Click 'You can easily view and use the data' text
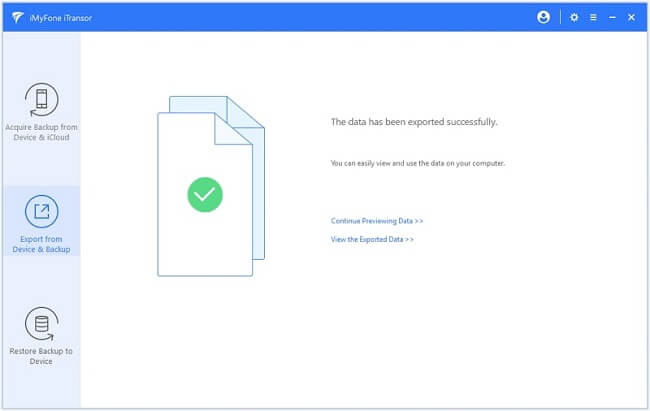Image resolution: width=650 pixels, height=411 pixels. [x=417, y=163]
